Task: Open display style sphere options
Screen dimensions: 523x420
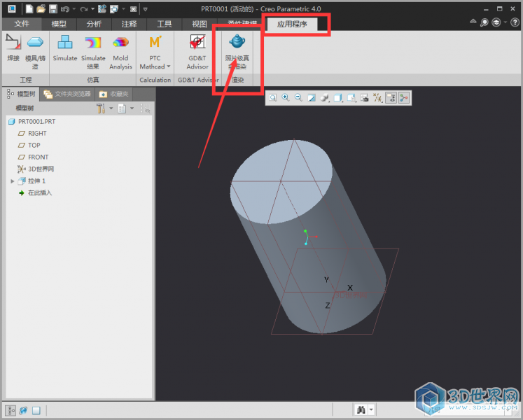Action: click(324, 98)
